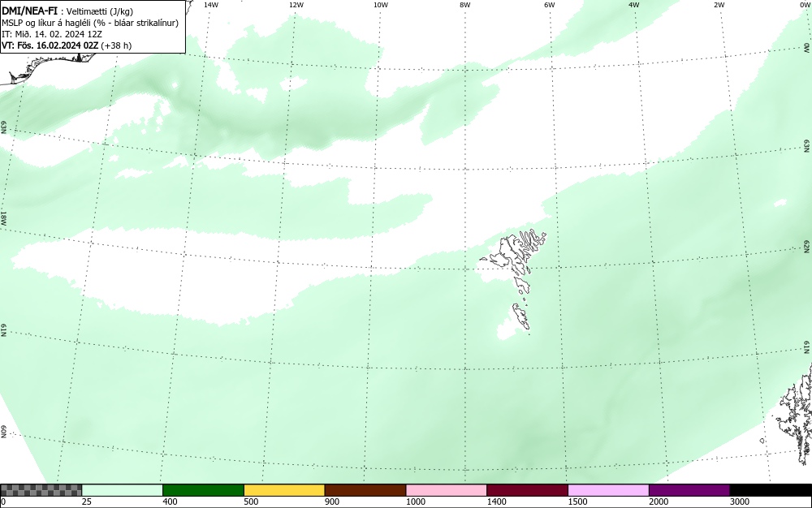The height and width of the screenshot is (508, 812).
Task: Click the legend value "0"
Action: click(3, 502)
